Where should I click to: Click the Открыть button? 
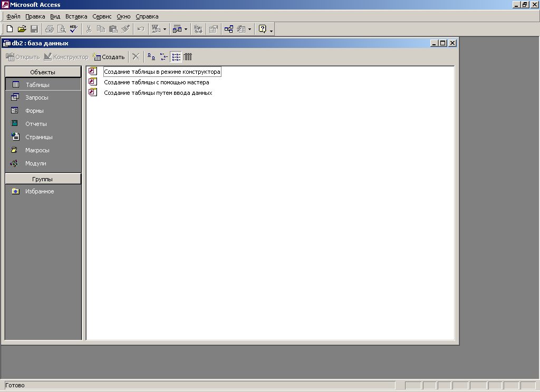[x=23, y=57]
